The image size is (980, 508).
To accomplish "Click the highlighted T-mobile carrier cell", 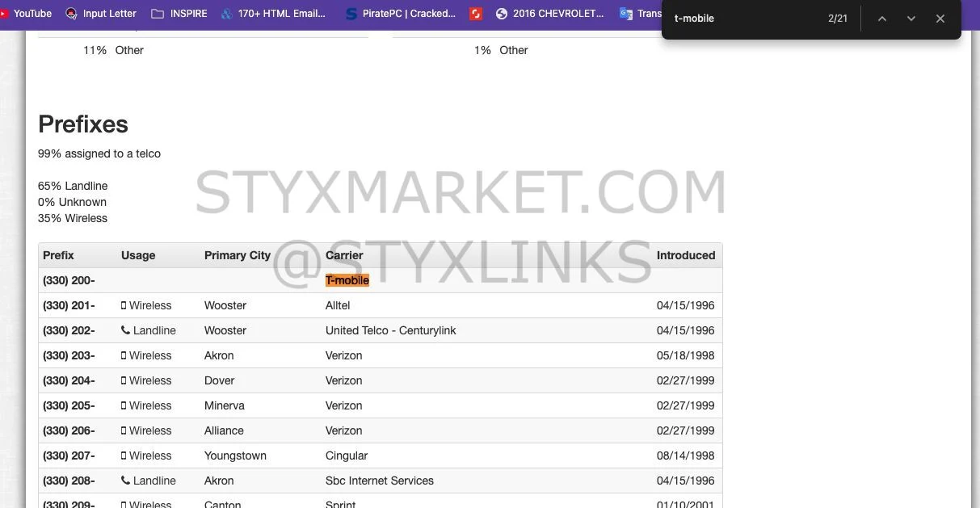I will [x=347, y=280].
